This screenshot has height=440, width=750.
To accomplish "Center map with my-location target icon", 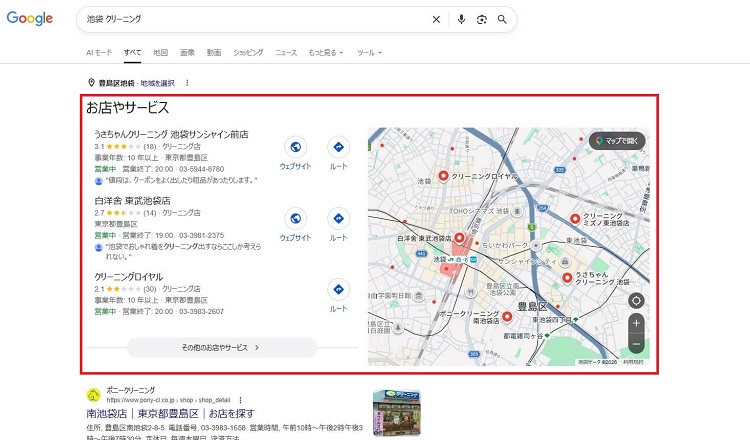I will (636, 301).
